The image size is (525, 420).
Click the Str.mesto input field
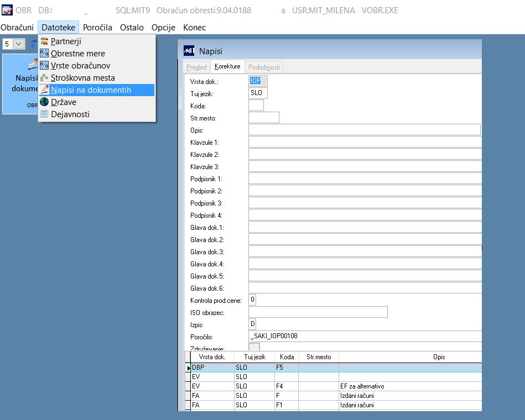pos(264,117)
